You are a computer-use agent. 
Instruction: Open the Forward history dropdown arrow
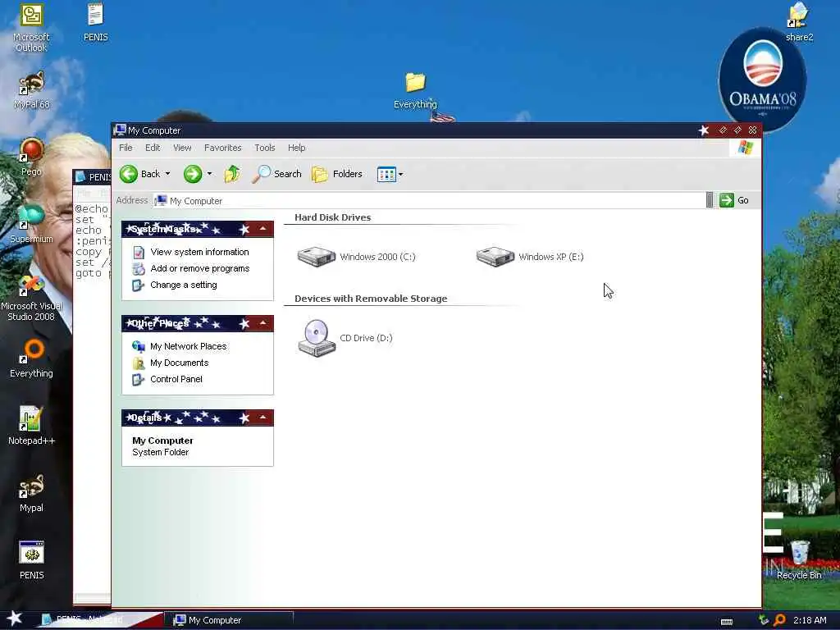[x=209, y=174]
